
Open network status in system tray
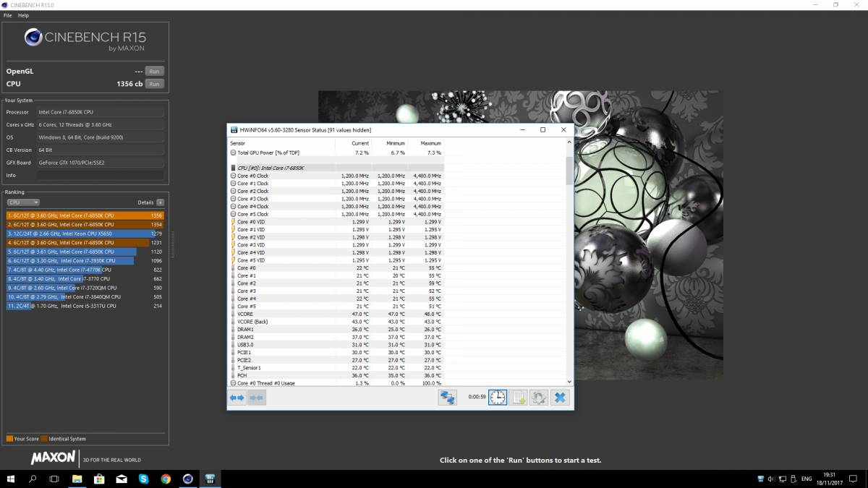pyautogui.click(x=783, y=479)
